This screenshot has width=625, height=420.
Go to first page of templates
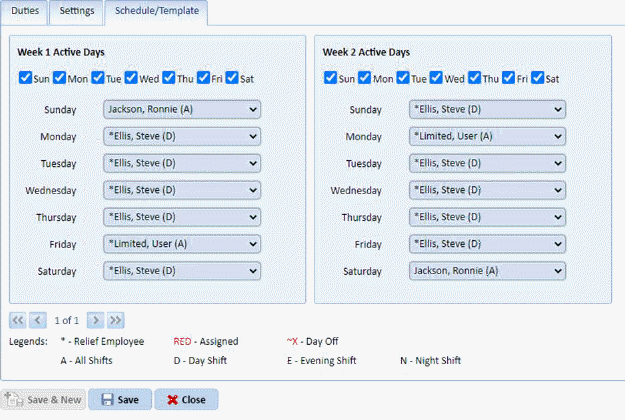coord(18,320)
